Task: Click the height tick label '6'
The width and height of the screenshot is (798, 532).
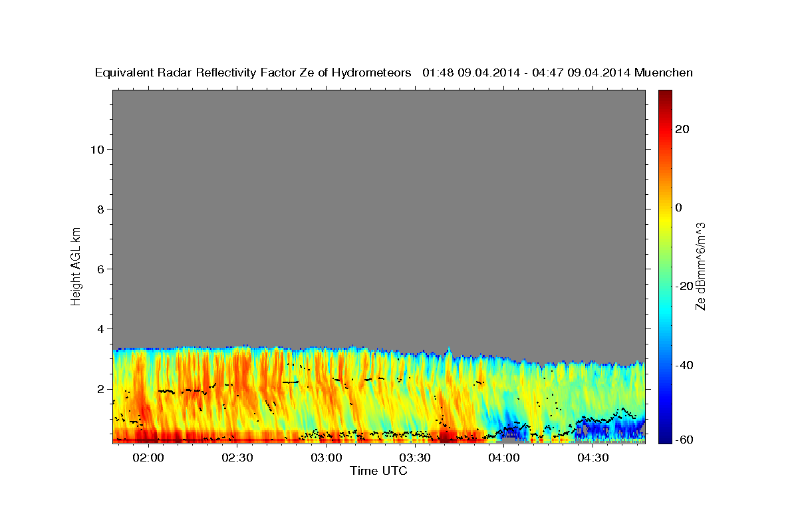Action: coord(101,269)
